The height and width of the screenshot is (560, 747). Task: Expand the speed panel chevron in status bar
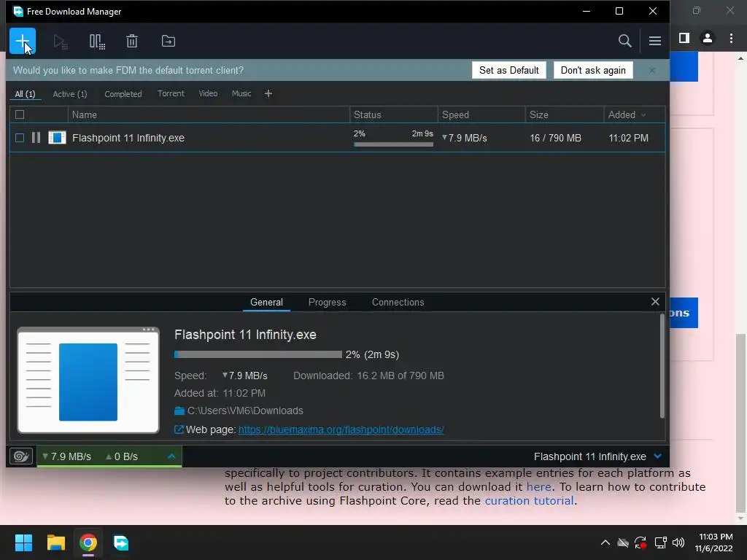point(171,456)
